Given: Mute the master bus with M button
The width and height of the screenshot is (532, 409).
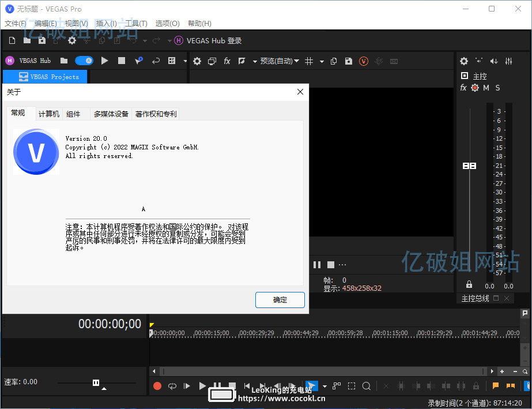Looking at the screenshot, I should point(486,88).
